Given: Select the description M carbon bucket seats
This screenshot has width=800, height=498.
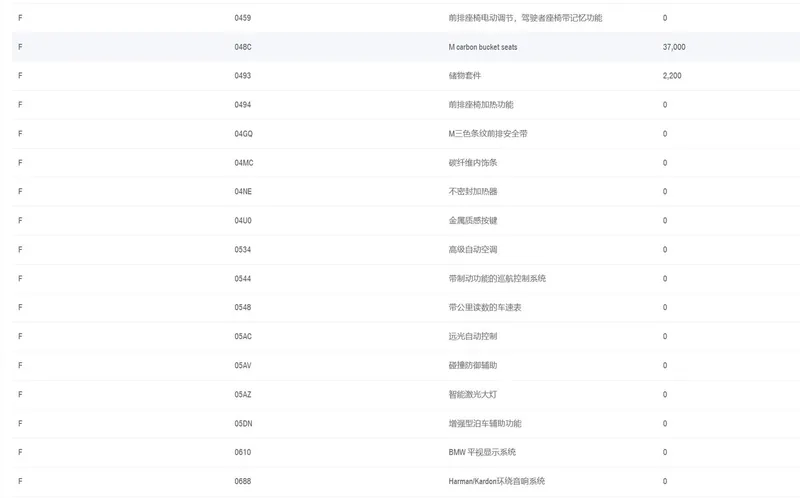Looking at the screenshot, I should (x=483, y=47).
